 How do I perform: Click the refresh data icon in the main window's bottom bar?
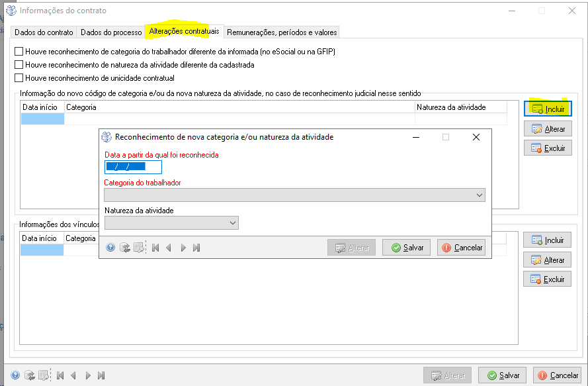[29, 375]
